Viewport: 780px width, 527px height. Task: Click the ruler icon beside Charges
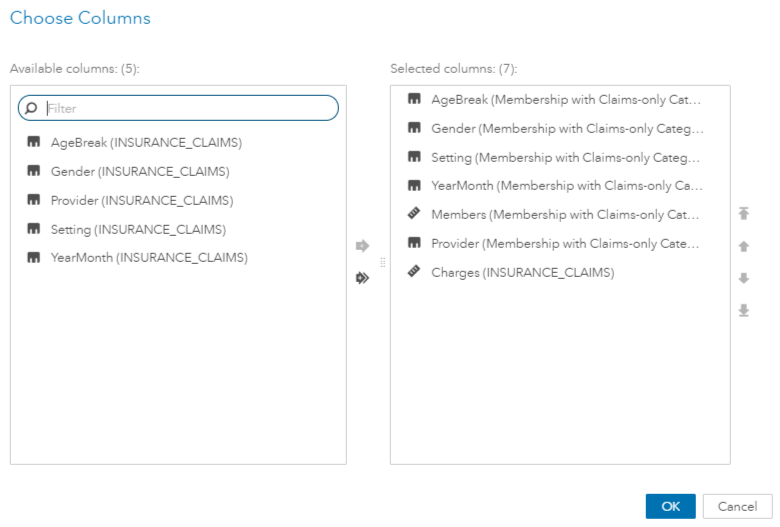414,272
